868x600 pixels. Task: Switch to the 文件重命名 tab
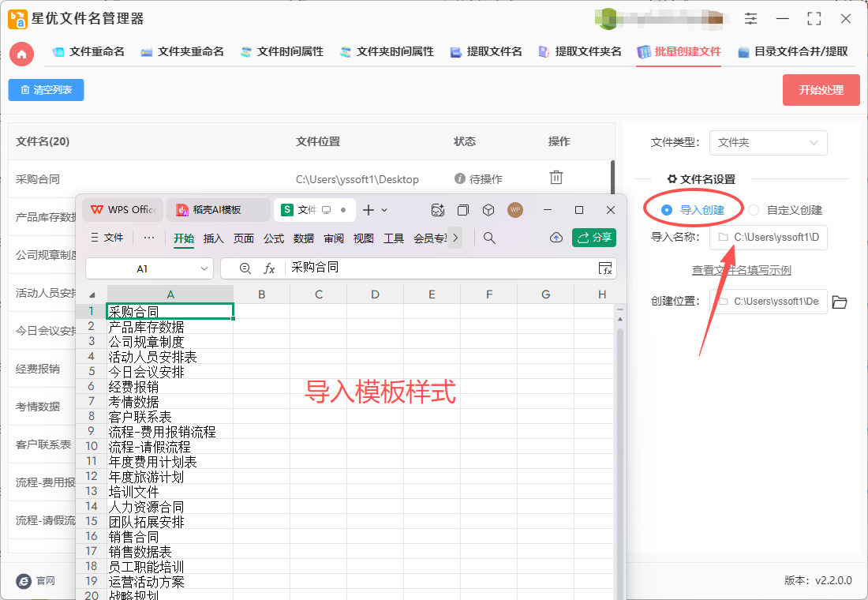pos(88,52)
